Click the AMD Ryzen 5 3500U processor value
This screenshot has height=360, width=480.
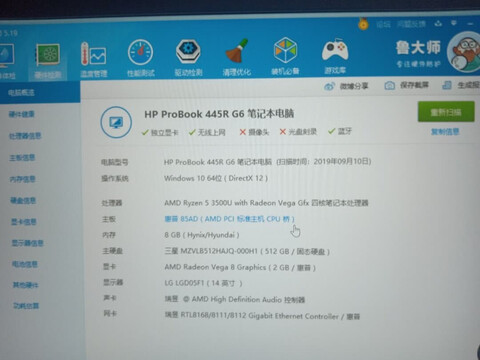coord(266,203)
